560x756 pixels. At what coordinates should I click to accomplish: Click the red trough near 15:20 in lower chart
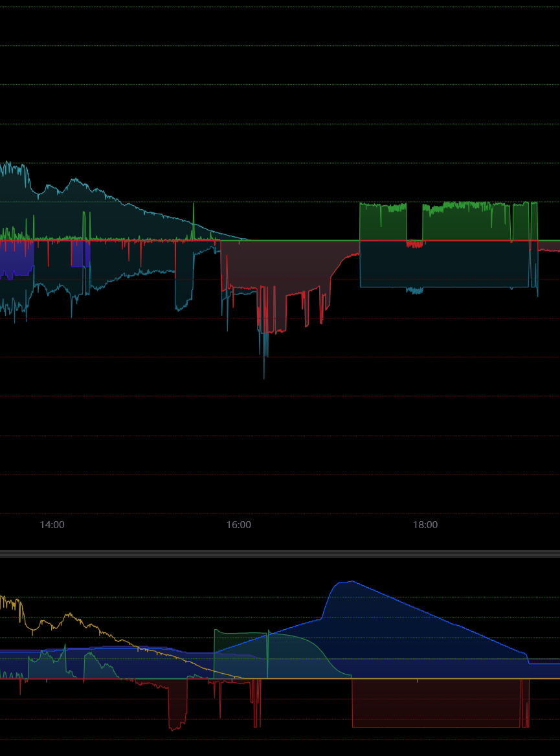point(176,728)
